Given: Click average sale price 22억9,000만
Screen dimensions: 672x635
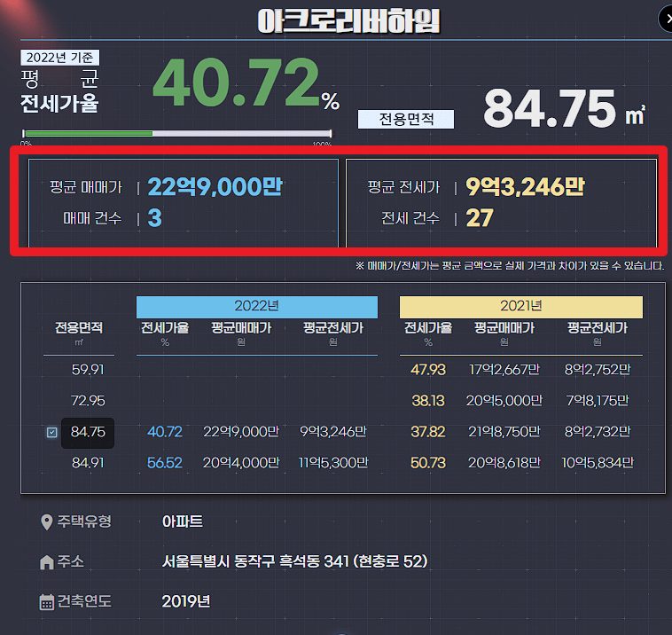Looking at the screenshot, I should point(215,187).
